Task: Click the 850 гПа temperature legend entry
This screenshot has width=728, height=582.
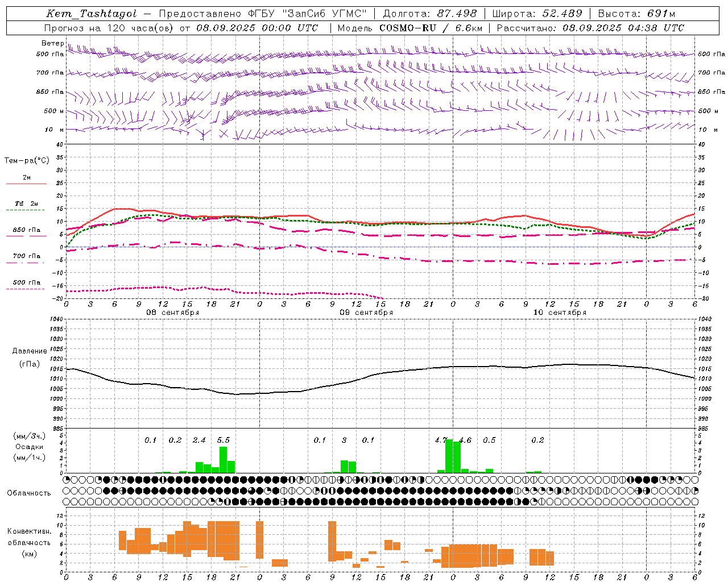Action: pyautogui.click(x=26, y=230)
